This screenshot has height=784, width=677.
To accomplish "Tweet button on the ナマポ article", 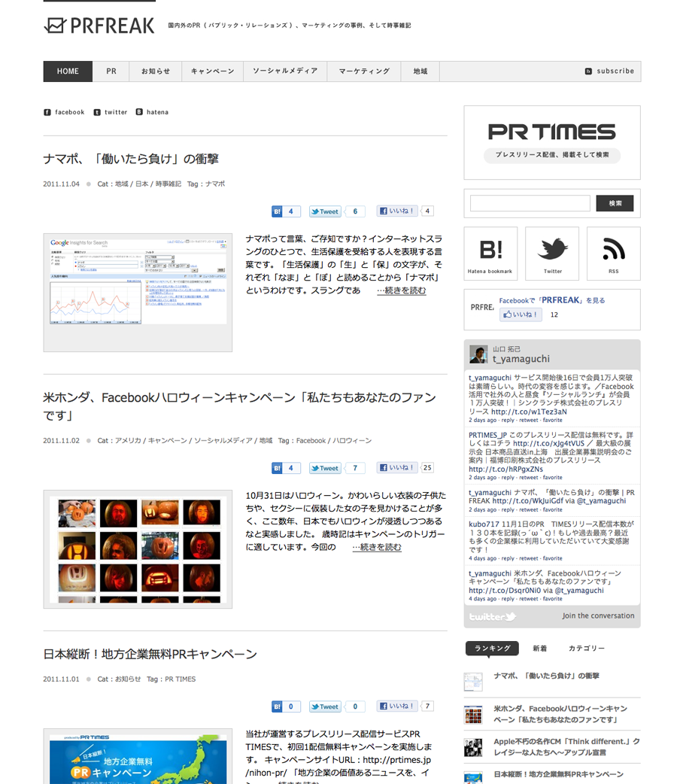I will [325, 211].
